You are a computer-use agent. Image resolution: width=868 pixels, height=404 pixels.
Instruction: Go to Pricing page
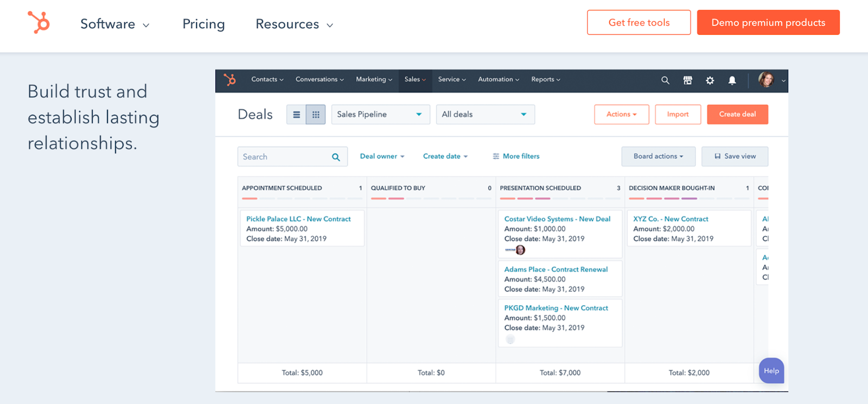tap(203, 24)
